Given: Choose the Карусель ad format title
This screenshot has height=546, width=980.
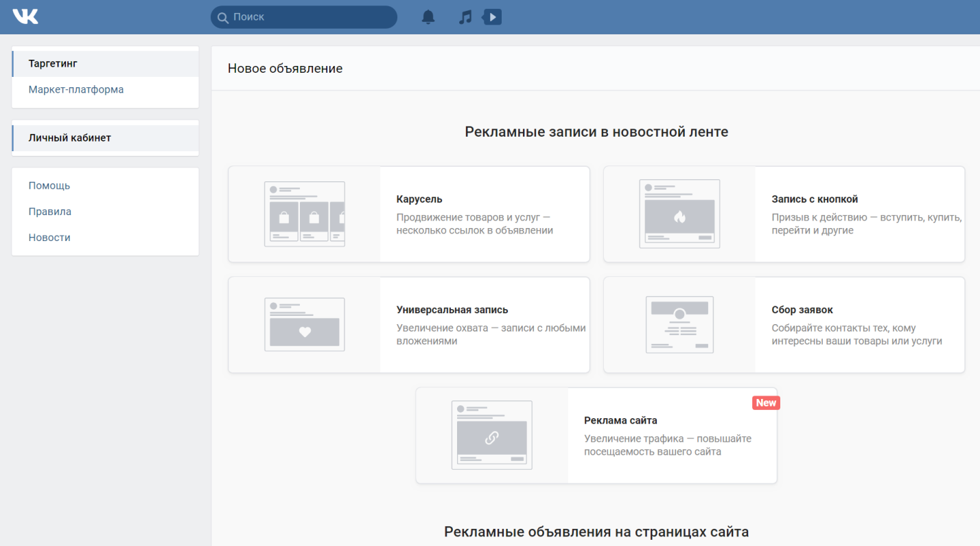Looking at the screenshot, I should pyautogui.click(x=419, y=199).
